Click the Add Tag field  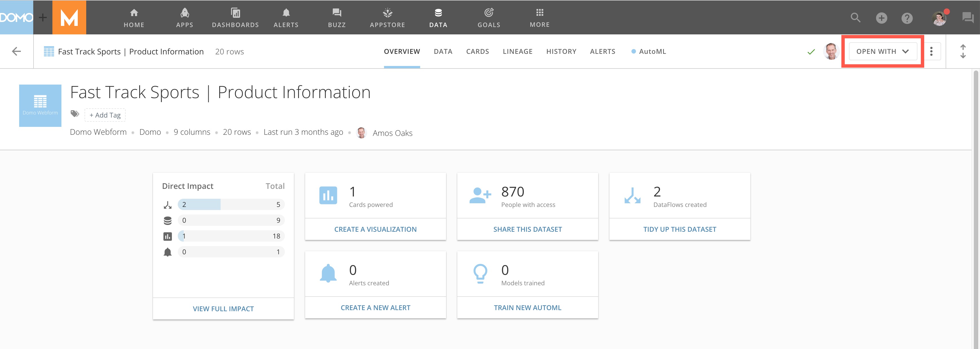[x=105, y=115]
